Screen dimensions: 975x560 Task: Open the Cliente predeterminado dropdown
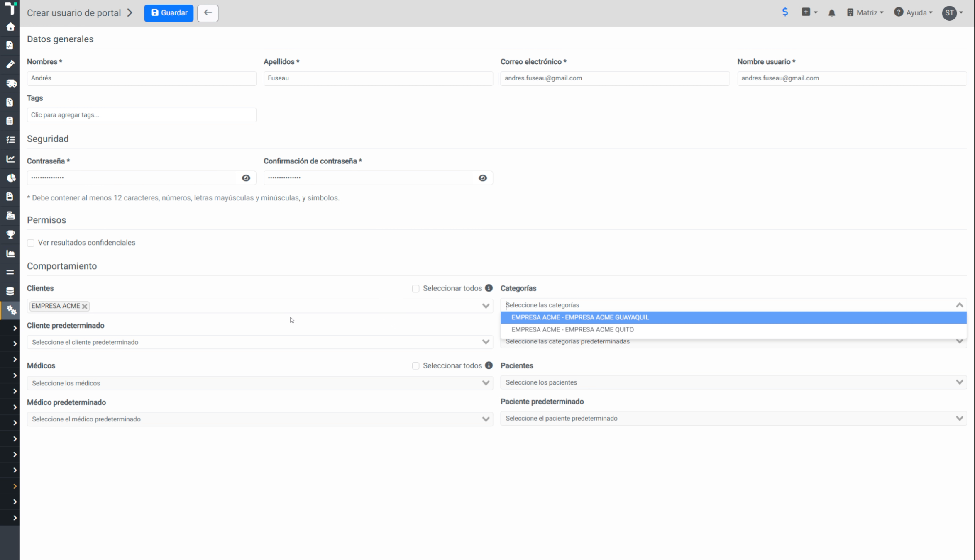260,342
